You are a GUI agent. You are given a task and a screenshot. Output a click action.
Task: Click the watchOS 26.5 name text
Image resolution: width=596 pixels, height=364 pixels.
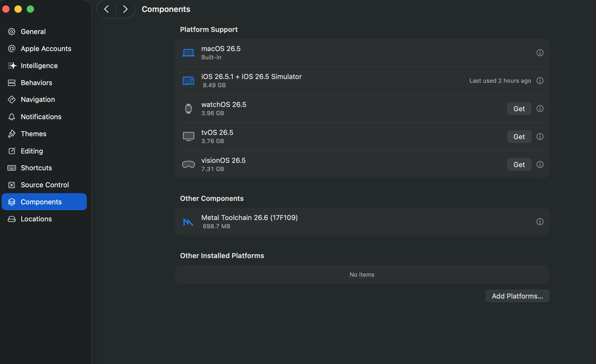(x=224, y=105)
